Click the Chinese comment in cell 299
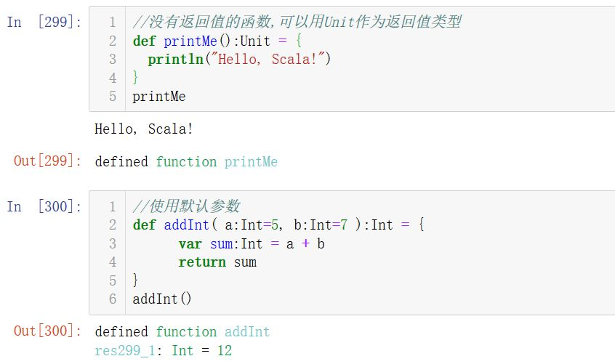The height and width of the screenshot is (364, 615). (x=297, y=22)
